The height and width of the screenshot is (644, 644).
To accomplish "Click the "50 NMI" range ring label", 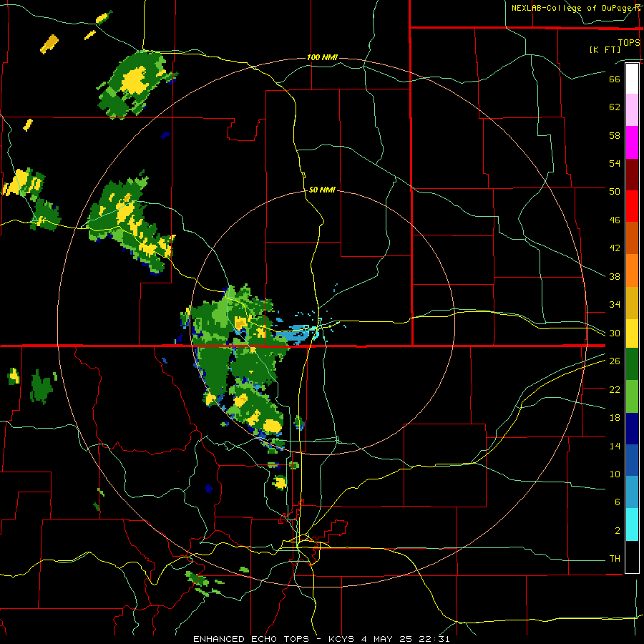I will [x=322, y=190].
